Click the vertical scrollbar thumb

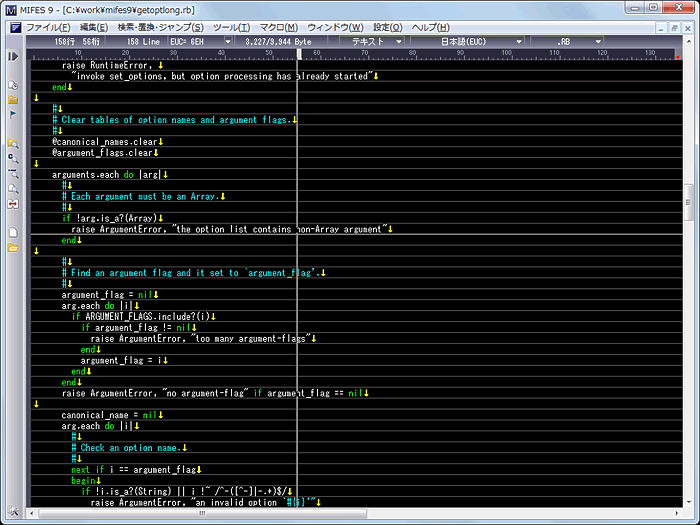click(689, 202)
